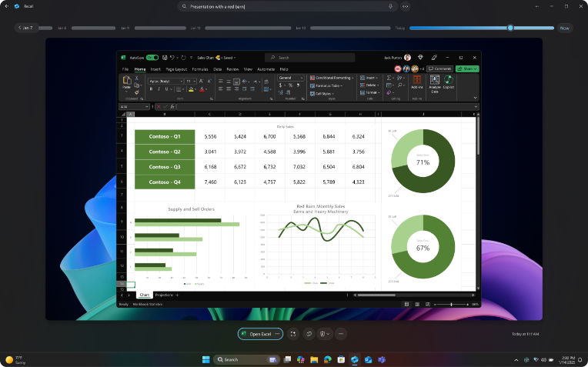
Task: Click the Analyze Data ribbon icon
Action: [x=435, y=82]
